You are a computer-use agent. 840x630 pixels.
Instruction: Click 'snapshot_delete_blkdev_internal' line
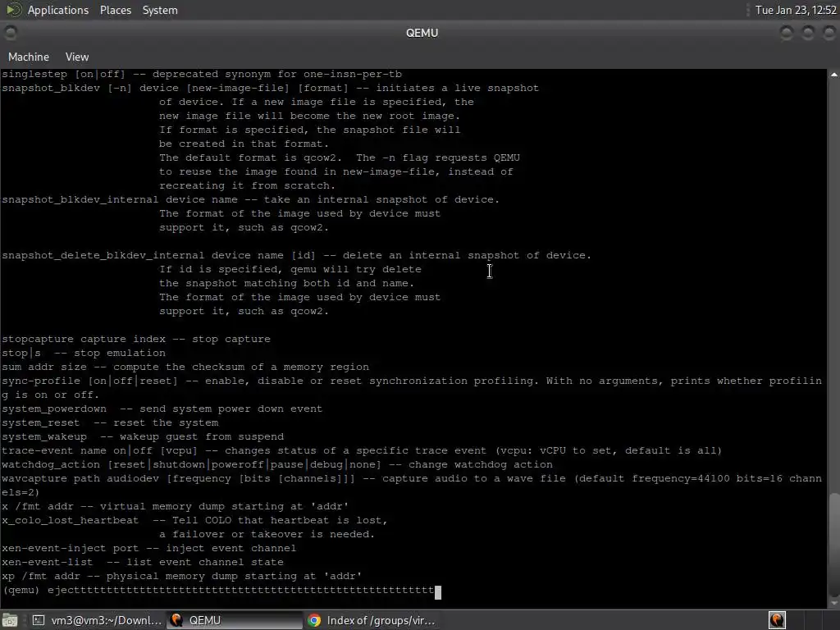[x=297, y=255]
